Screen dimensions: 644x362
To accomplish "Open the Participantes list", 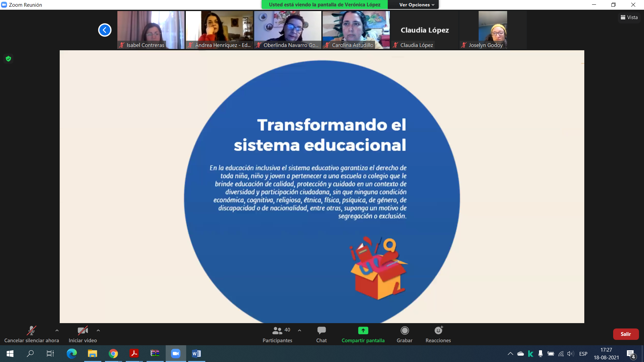I will tap(277, 335).
